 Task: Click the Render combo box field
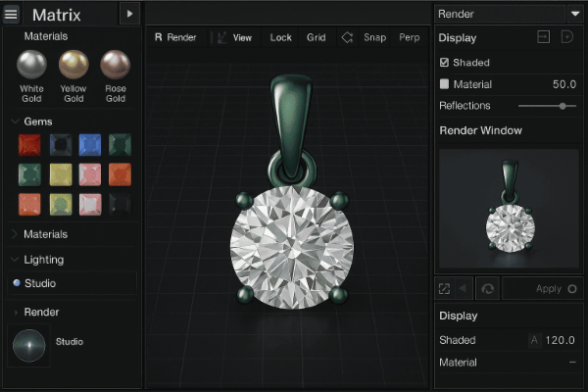pyautogui.click(x=500, y=14)
